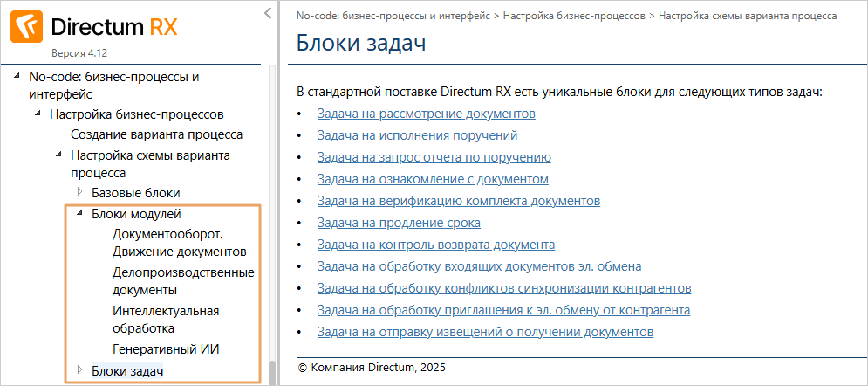Open breadcrumb 'No-code: бизнес-процессы и интерфейс'
868x386 pixels.
click(393, 16)
